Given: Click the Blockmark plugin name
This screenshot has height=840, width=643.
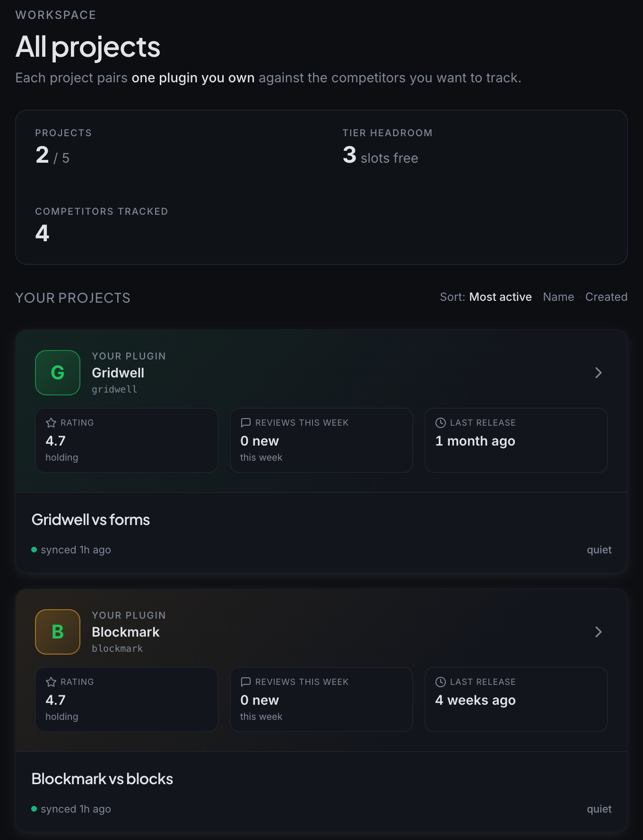Looking at the screenshot, I should click(126, 632).
